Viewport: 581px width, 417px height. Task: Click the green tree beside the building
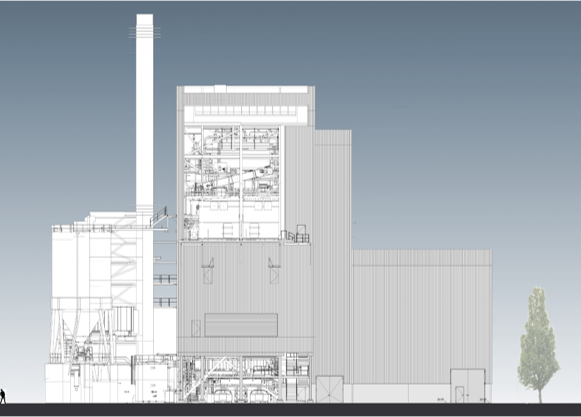click(x=539, y=344)
